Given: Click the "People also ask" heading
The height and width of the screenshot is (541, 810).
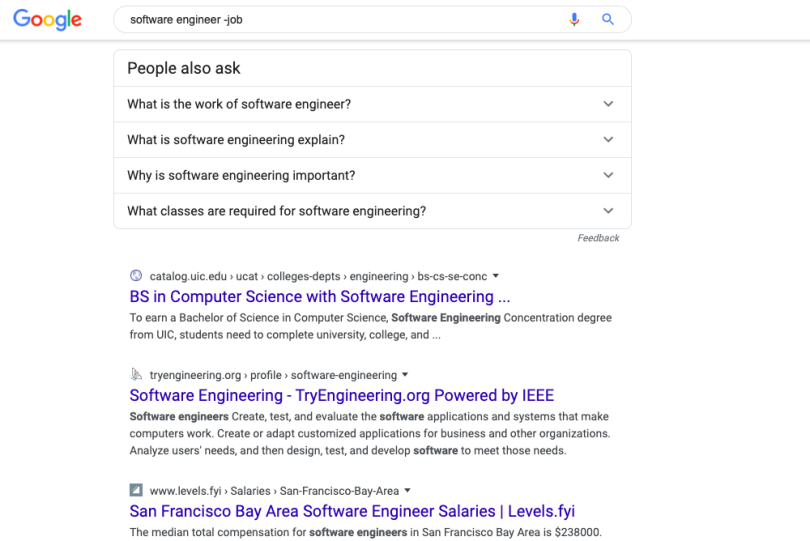Looking at the screenshot, I should pyautogui.click(x=184, y=69).
